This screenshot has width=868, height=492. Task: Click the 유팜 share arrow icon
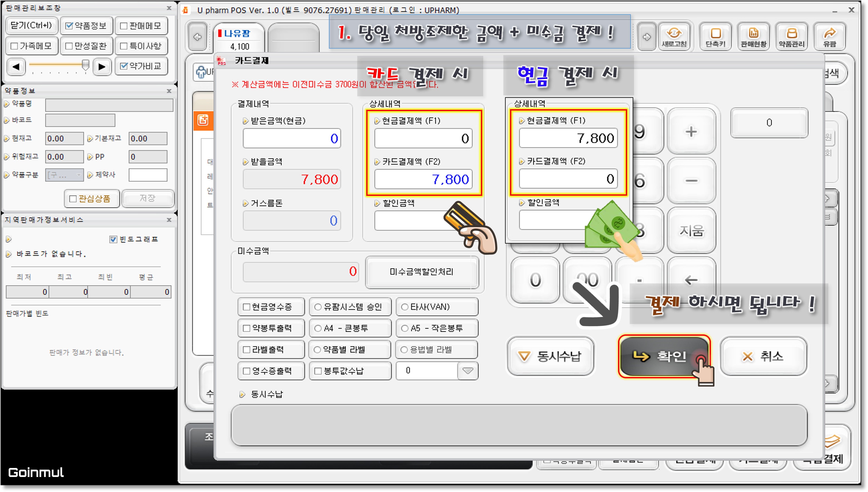[830, 37]
